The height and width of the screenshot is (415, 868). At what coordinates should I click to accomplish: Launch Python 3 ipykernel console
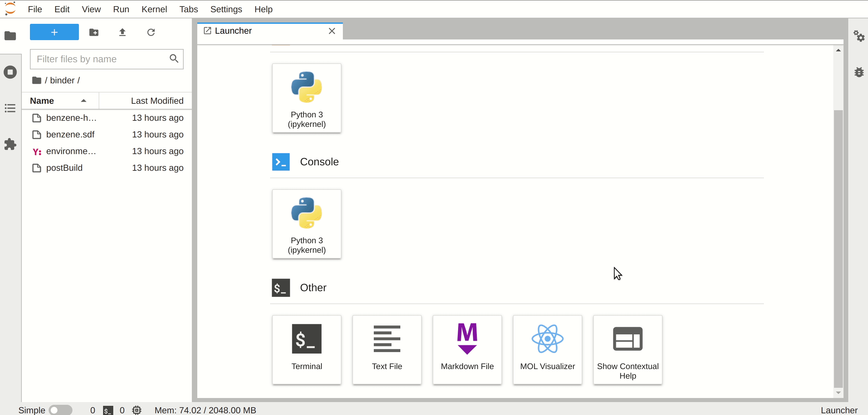(x=306, y=223)
